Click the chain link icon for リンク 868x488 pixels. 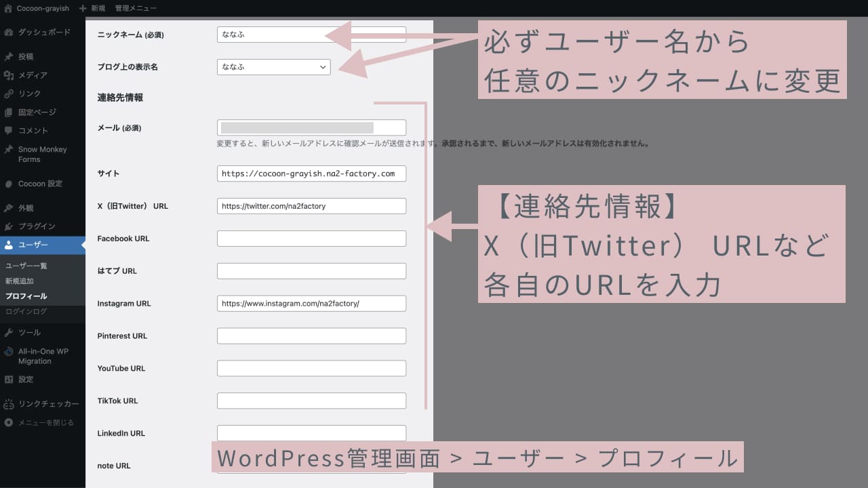pyautogui.click(x=9, y=94)
